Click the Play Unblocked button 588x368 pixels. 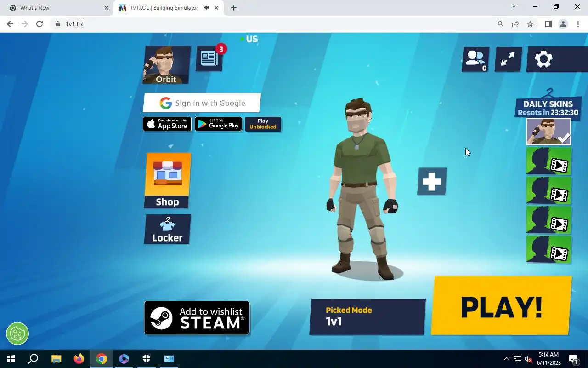point(263,124)
